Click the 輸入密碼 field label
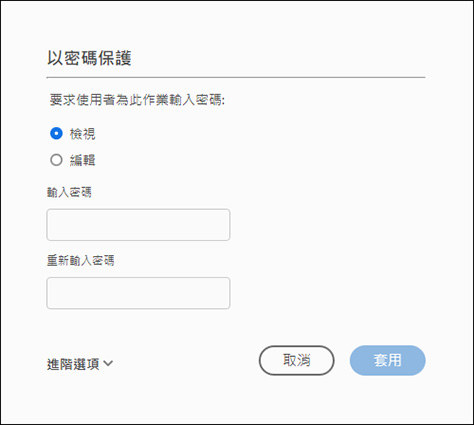 pyautogui.click(x=69, y=192)
